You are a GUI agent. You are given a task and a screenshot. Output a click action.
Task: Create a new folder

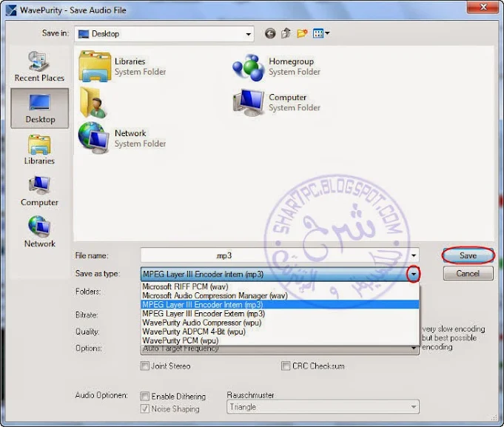pos(302,33)
